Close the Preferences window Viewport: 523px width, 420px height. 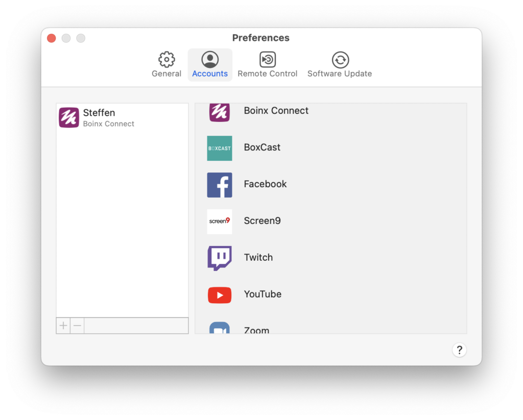52,38
